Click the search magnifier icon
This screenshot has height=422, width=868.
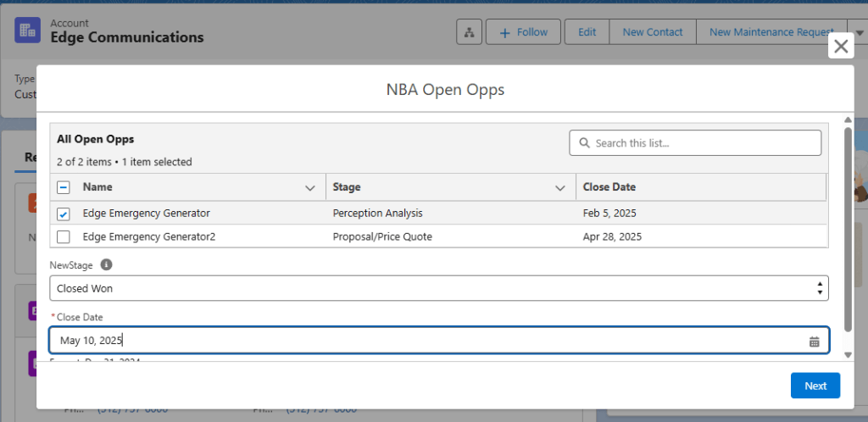pos(583,143)
